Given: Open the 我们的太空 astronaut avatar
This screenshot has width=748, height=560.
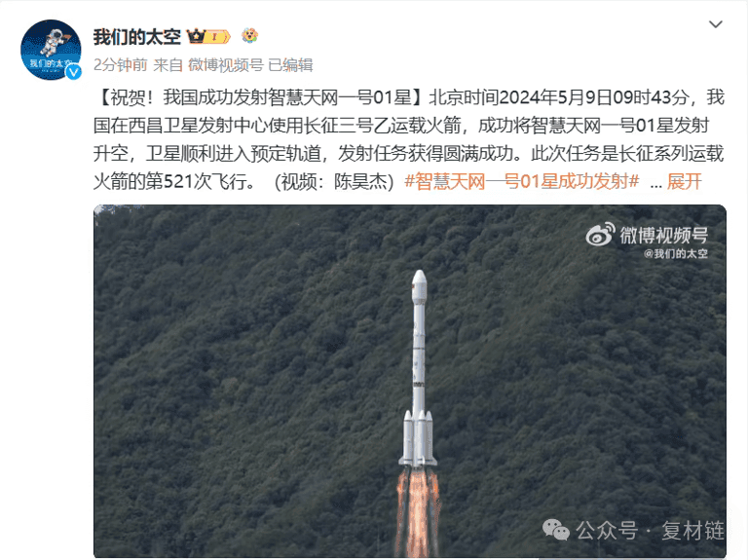Looking at the screenshot, I should [51, 50].
